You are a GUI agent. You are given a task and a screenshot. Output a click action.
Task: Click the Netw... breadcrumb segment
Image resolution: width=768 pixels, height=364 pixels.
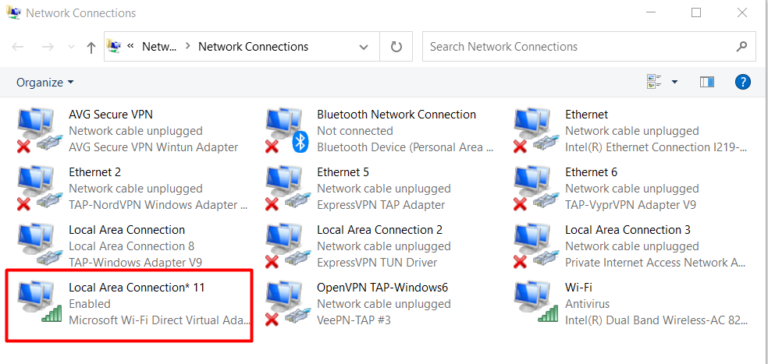pos(159,47)
